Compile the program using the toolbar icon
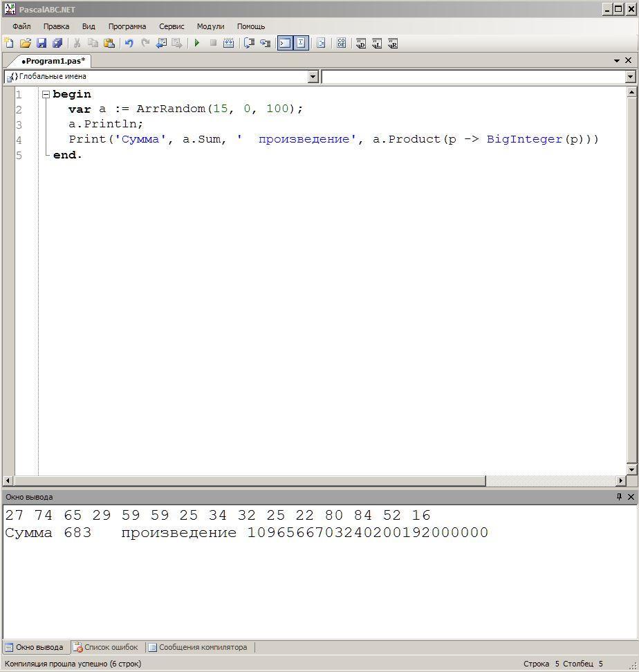The image size is (639, 672). 229,43
